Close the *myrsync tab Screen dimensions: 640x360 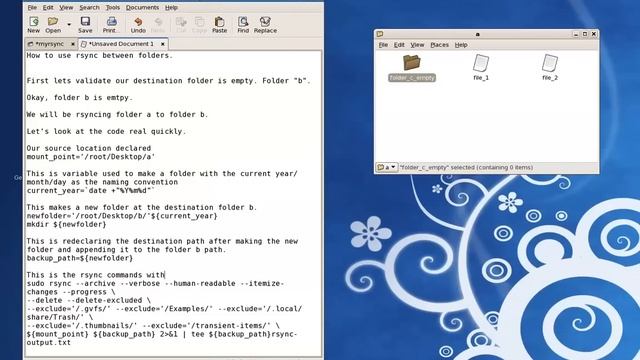pos(73,44)
